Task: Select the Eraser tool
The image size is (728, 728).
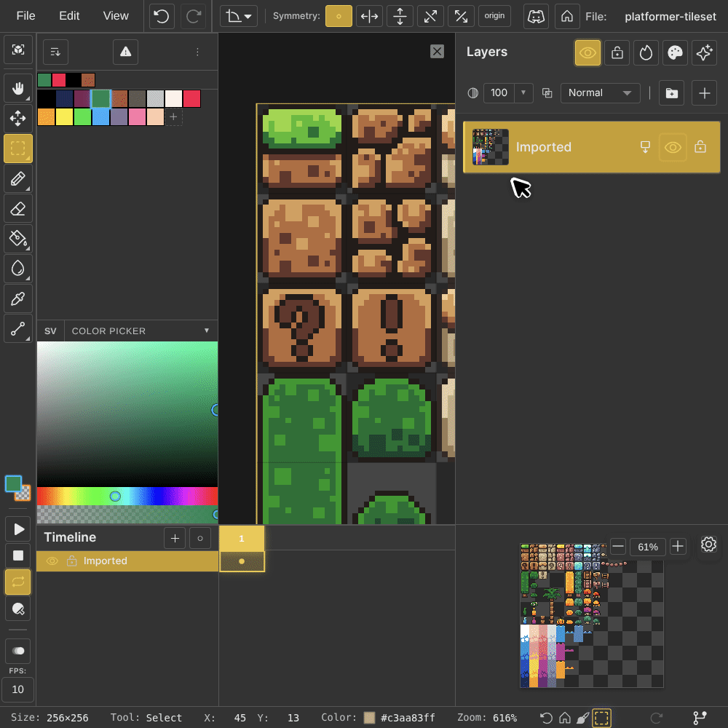Action: click(18, 209)
